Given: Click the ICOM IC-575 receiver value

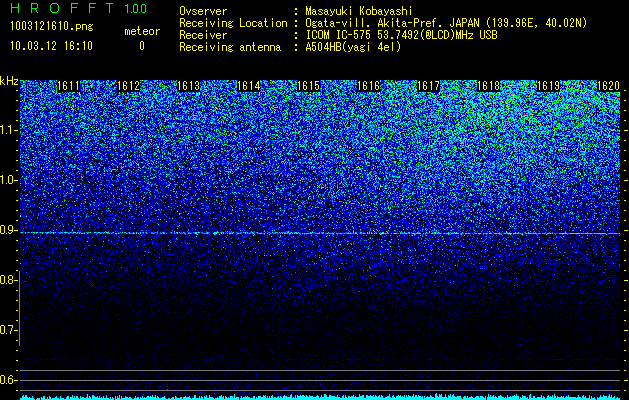Looking at the screenshot, I should pos(401,35).
